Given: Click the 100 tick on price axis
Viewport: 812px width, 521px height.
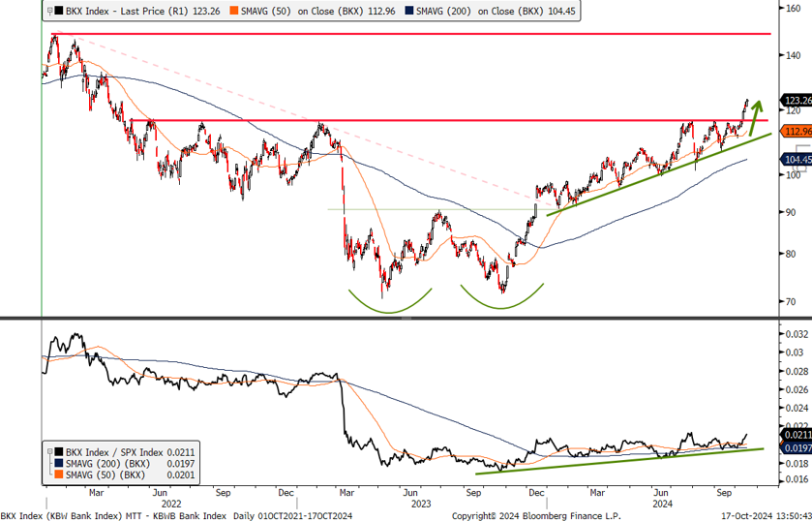Looking at the screenshot, I should [793, 174].
